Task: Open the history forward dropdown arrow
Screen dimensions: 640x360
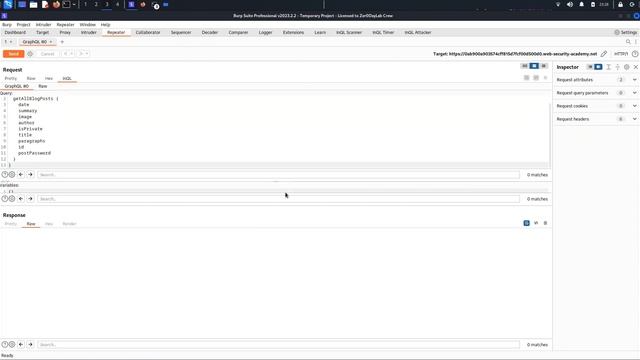Action: [87, 54]
